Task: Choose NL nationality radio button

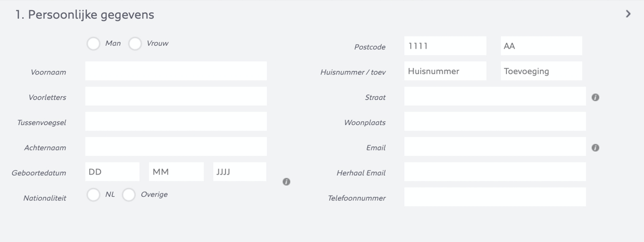Action: [93, 195]
